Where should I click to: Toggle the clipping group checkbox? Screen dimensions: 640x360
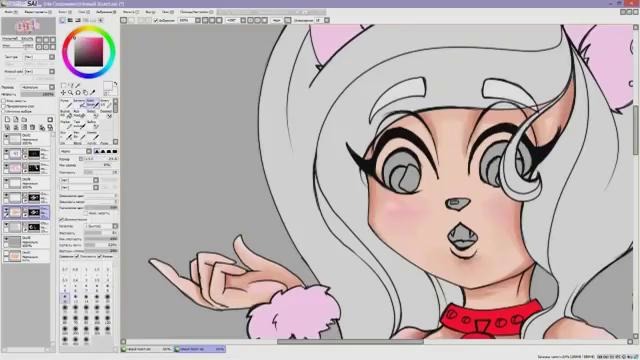pos(4,106)
